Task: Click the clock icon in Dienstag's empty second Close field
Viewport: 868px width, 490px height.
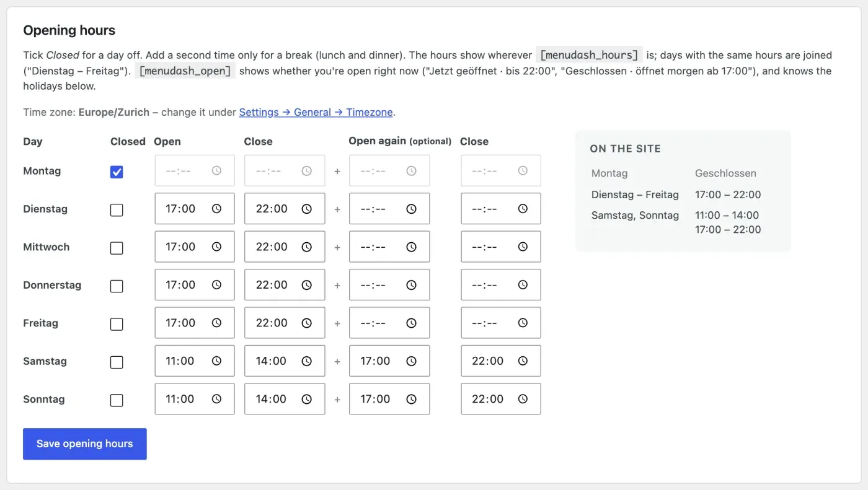Action: [x=523, y=209]
